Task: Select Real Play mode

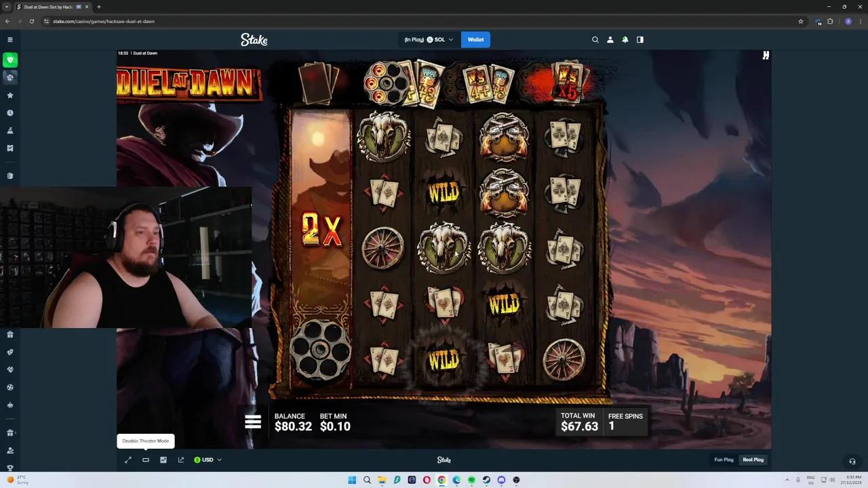Action: point(753,460)
